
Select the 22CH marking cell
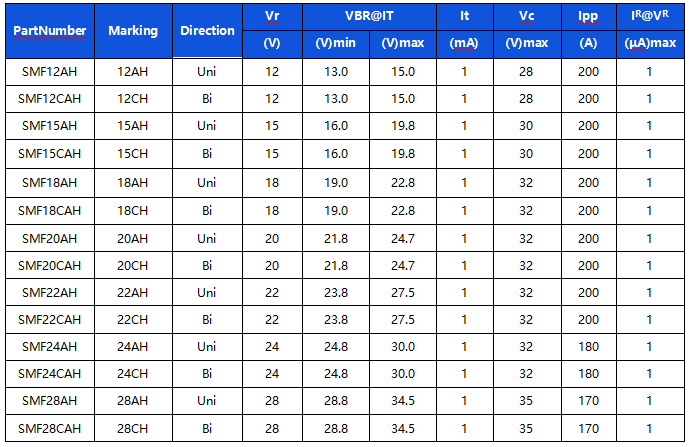tap(132, 319)
